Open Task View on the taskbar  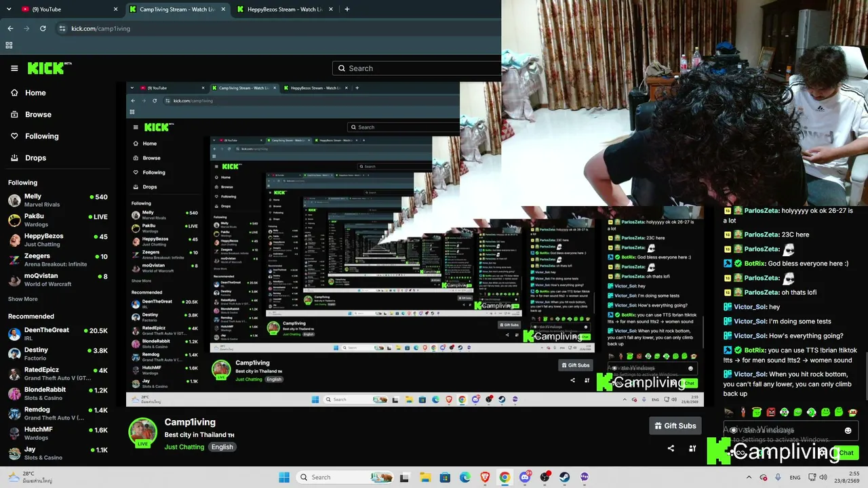pos(405,477)
